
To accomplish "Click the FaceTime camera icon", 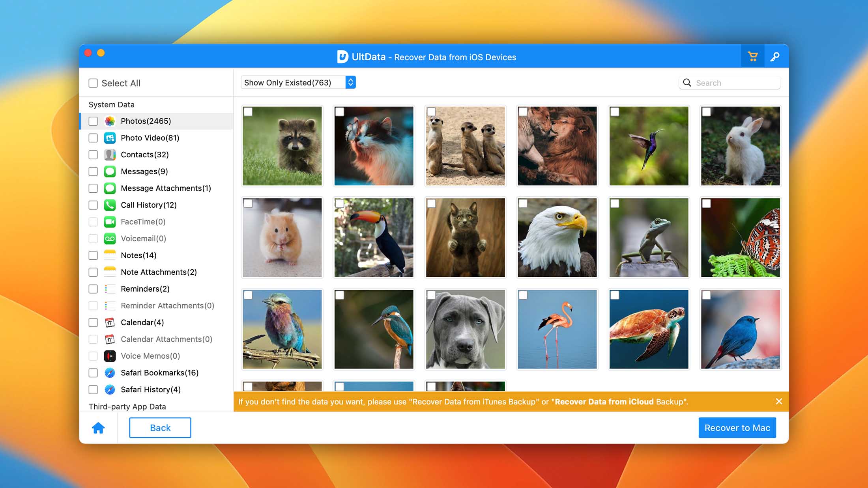I will 110,222.
